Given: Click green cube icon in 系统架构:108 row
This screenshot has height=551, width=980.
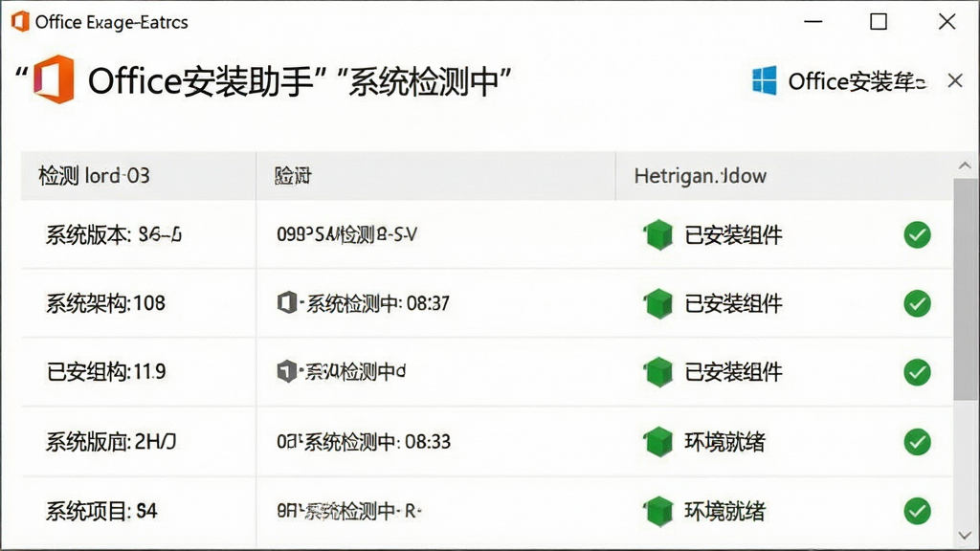Looking at the screenshot, I should click(658, 303).
